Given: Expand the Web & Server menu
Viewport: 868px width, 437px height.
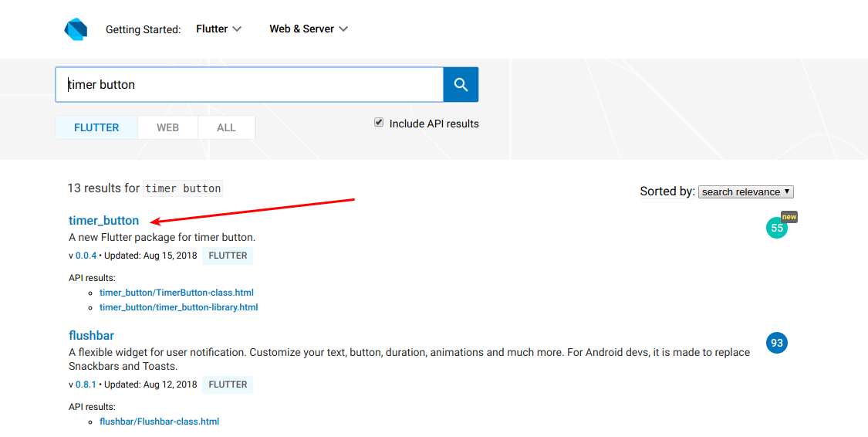Looking at the screenshot, I should click(308, 29).
